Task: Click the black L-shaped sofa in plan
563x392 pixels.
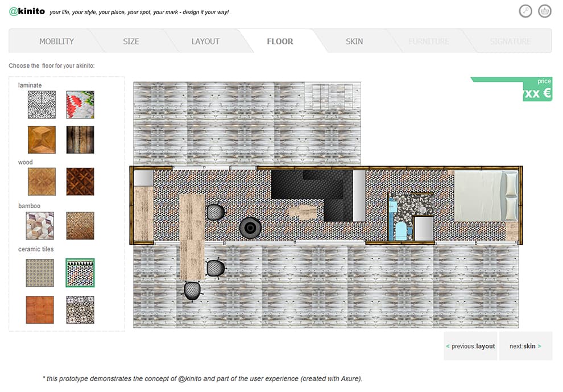Action: point(312,195)
